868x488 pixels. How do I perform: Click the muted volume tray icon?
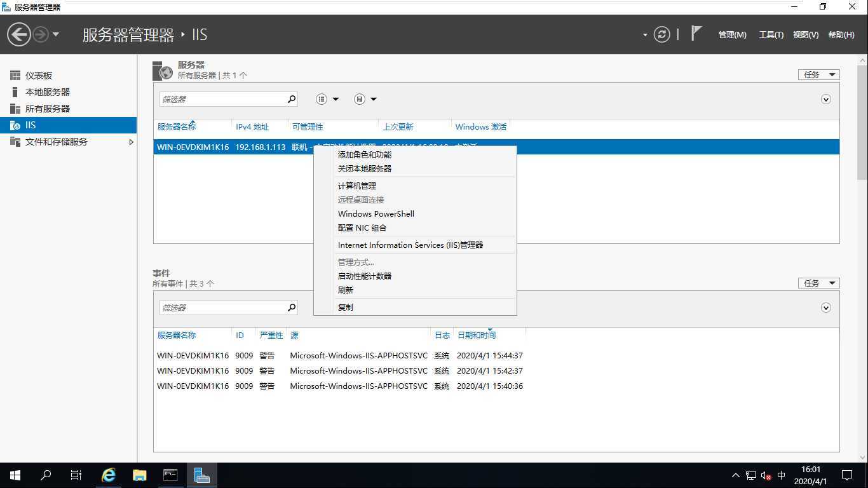pos(766,475)
